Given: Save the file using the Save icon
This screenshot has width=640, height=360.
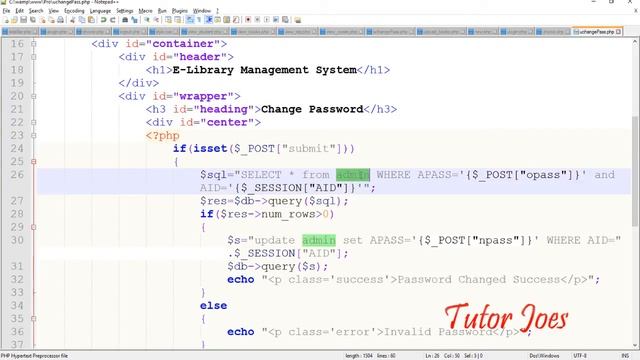Looking at the screenshot, I should [23, 20].
